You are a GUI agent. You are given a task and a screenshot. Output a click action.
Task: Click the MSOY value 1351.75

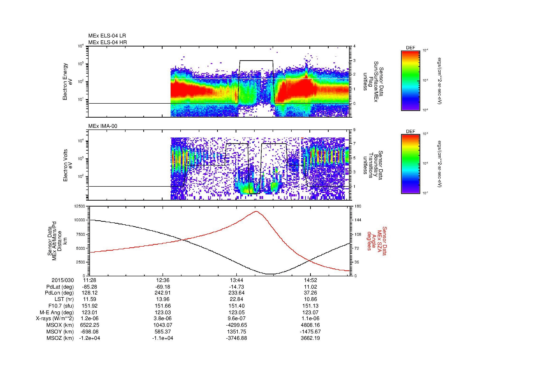236,332
